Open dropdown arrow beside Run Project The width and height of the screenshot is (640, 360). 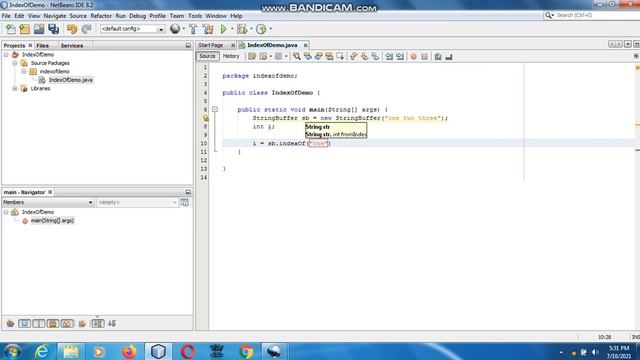click(x=232, y=29)
